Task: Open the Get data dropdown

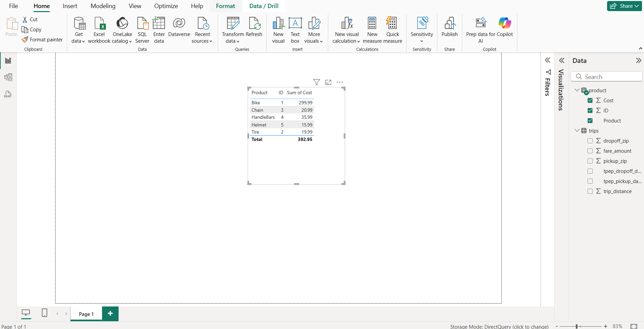Action: 79,37
